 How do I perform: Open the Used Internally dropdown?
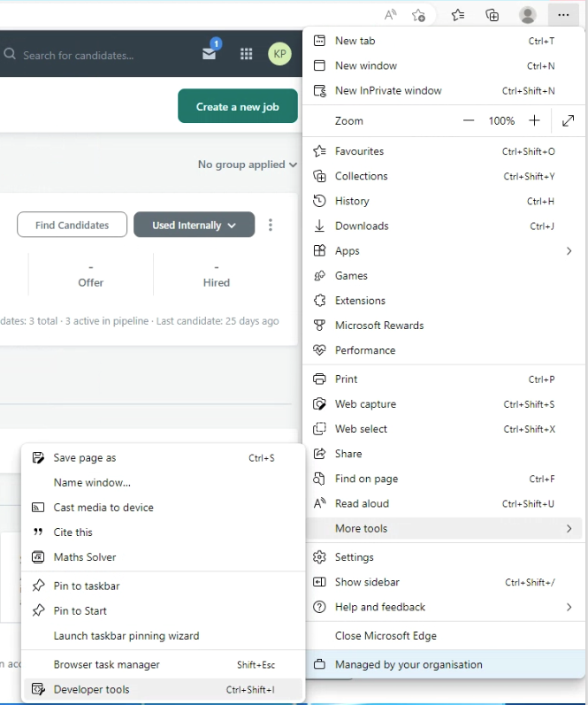click(x=195, y=225)
